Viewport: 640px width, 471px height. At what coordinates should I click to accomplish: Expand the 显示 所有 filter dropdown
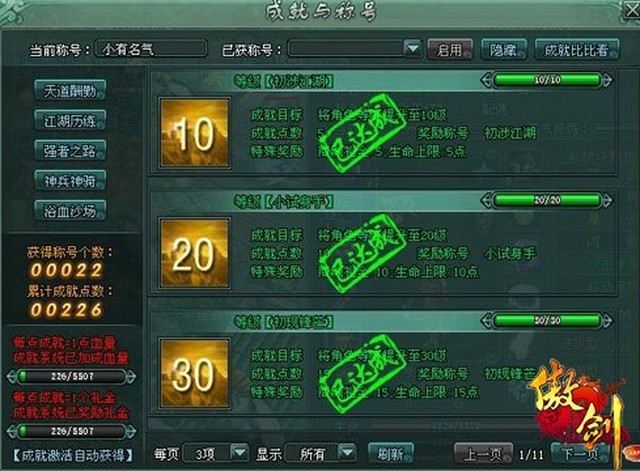click(347, 452)
